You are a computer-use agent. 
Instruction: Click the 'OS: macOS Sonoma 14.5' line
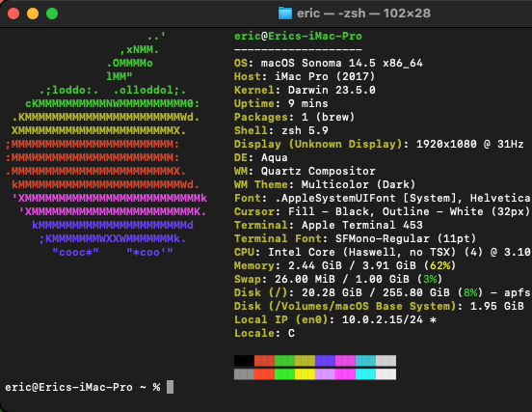[x=329, y=63]
